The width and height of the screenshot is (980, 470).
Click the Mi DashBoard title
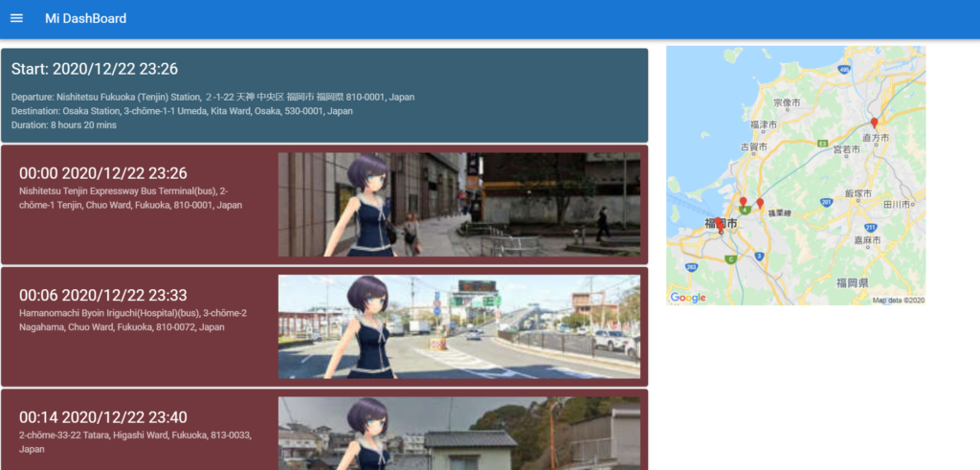click(x=85, y=19)
